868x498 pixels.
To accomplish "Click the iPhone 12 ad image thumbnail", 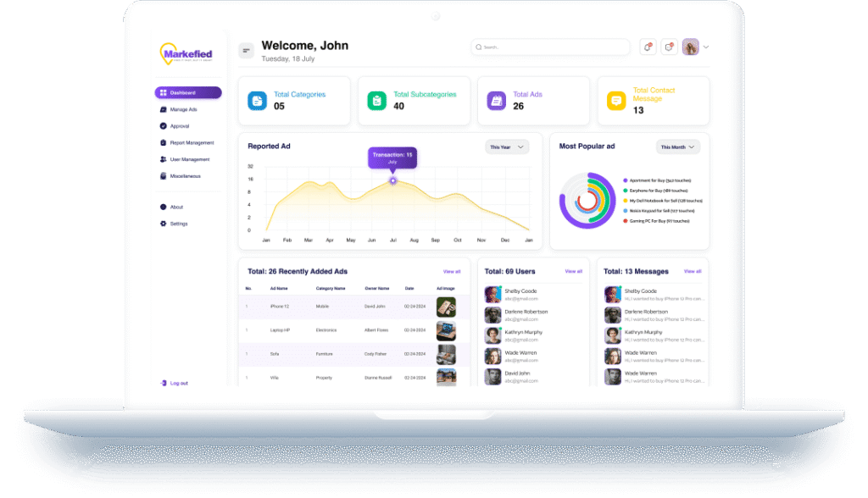I will [x=446, y=307].
